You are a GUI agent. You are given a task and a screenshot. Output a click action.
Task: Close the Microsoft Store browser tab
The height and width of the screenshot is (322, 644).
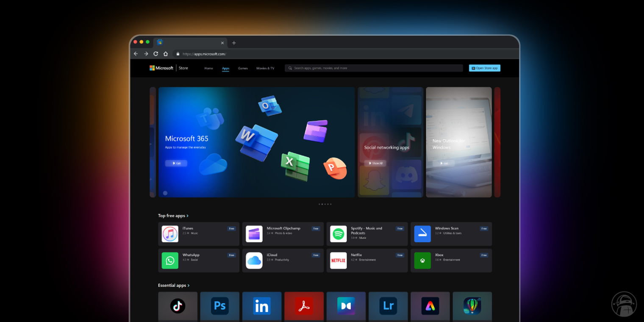[222, 43]
